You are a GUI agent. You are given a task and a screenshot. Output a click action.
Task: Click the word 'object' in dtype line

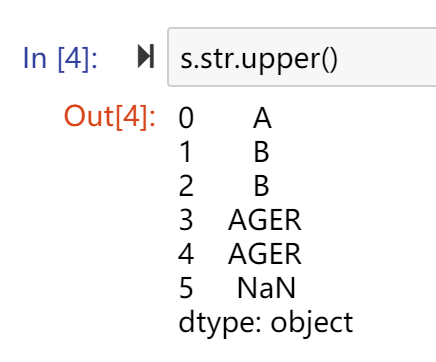(312, 323)
